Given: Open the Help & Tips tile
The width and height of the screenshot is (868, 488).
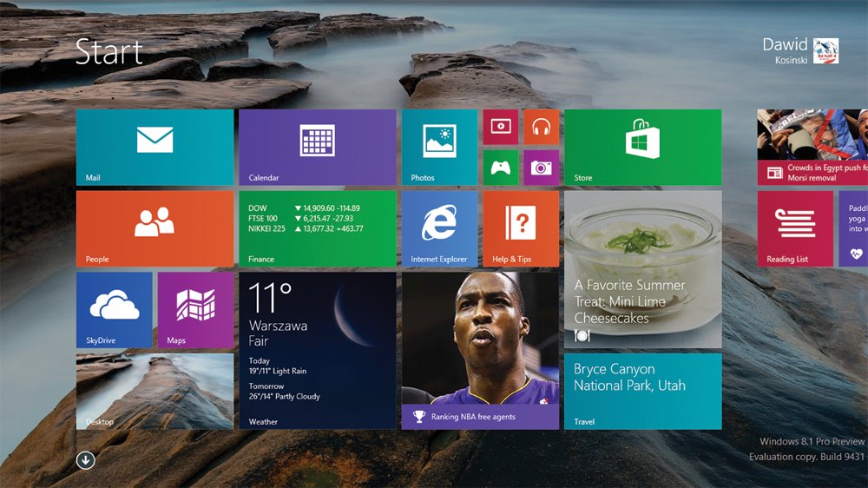Looking at the screenshot, I should point(521,228).
